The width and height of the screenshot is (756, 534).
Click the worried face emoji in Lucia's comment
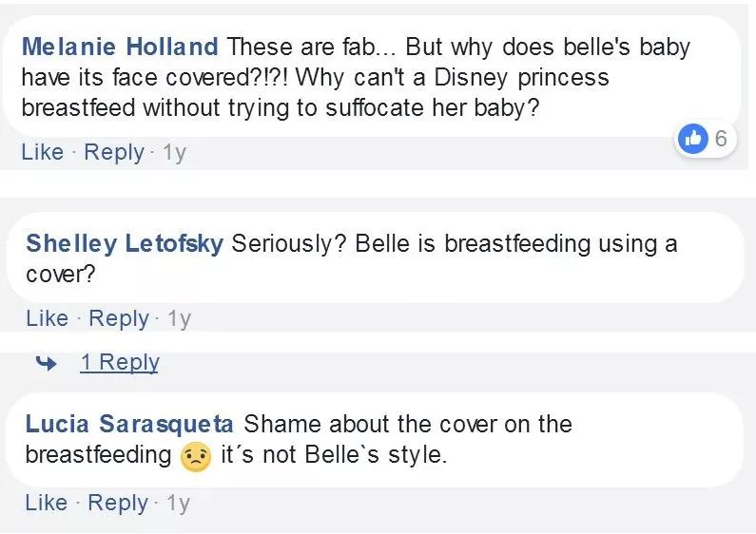point(194,456)
